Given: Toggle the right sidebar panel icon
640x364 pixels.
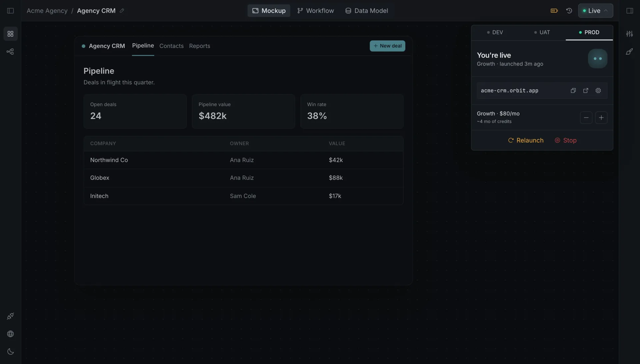Looking at the screenshot, I should pyautogui.click(x=629, y=11).
